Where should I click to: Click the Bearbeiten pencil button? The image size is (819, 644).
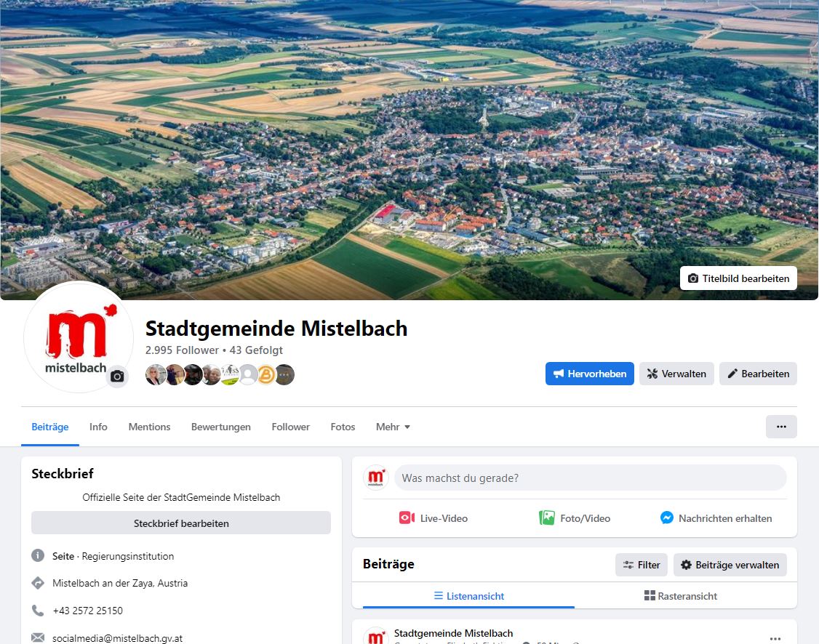pyautogui.click(x=758, y=374)
